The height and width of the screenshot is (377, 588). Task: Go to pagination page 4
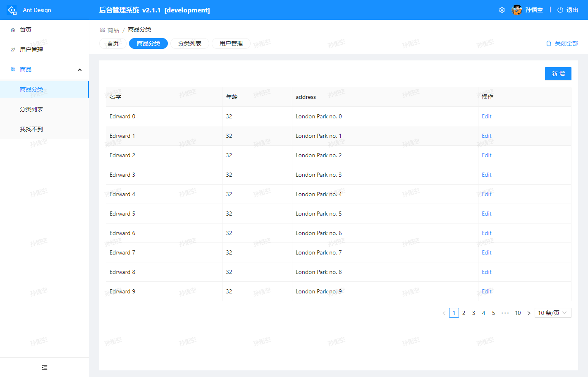pyautogui.click(x=484, y=313)
